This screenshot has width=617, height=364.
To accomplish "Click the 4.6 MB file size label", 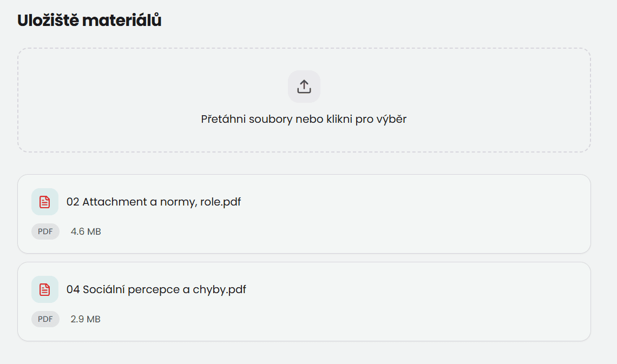I will pos(86,231).
